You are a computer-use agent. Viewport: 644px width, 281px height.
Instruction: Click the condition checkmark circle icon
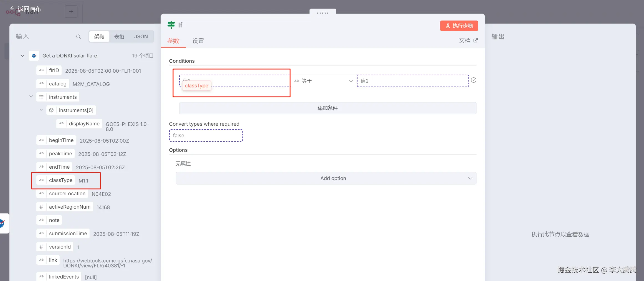[x=474, y=80]
